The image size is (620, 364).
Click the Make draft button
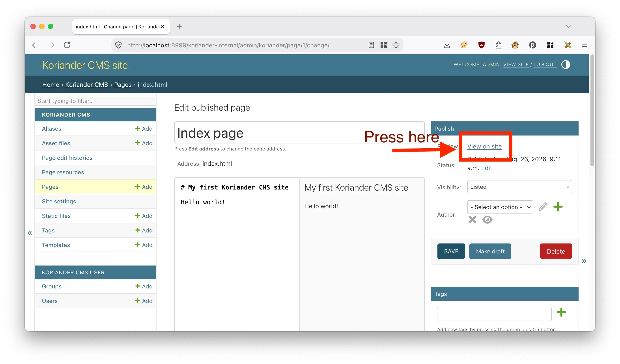[490, 251]
